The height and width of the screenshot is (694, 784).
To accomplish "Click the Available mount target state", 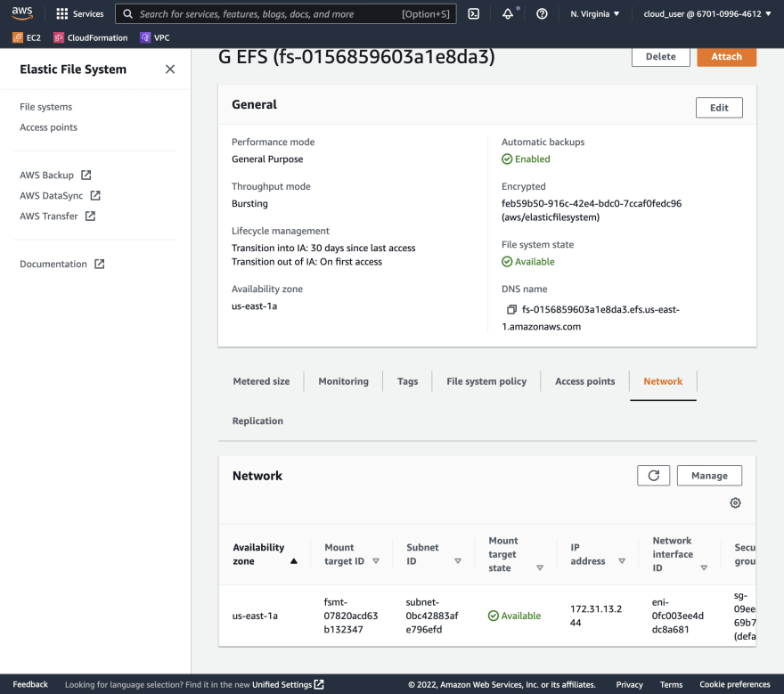I will (514, 616).
